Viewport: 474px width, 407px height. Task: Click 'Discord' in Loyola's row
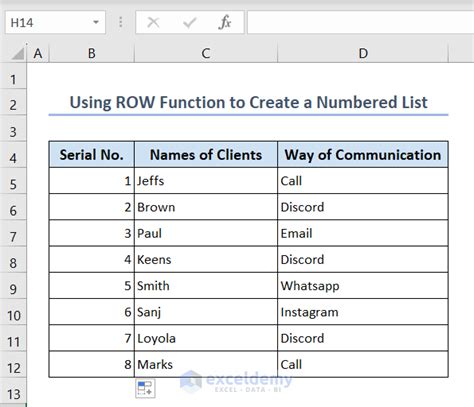[x=363, y=338]
